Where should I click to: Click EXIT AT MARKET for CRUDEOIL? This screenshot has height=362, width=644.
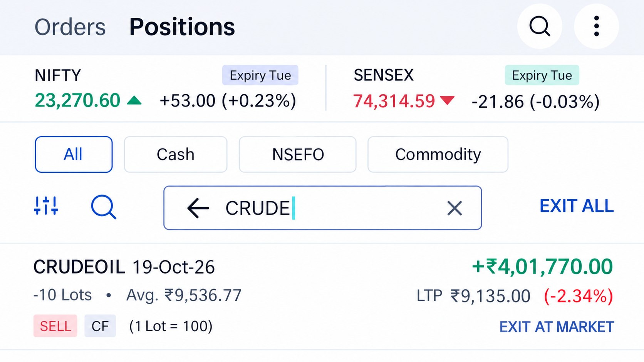coord(557,327)
